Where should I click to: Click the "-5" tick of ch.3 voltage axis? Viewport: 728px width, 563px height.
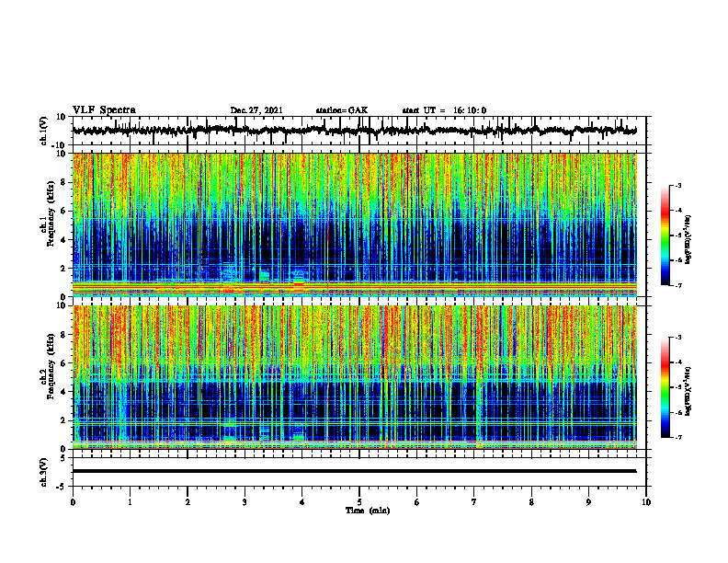point(63,487)
